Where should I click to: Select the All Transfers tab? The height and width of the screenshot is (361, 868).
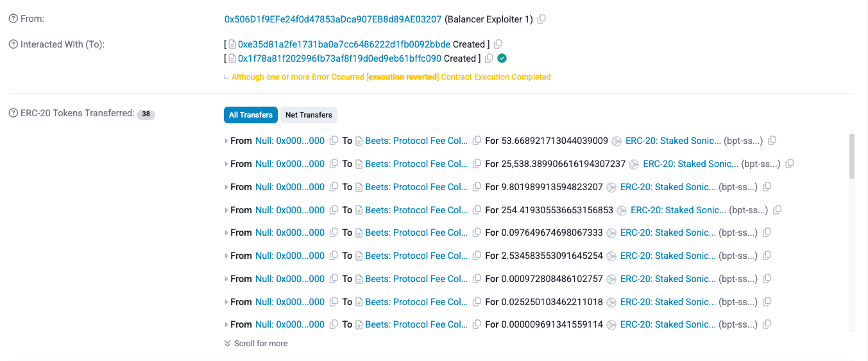point(251,115)
